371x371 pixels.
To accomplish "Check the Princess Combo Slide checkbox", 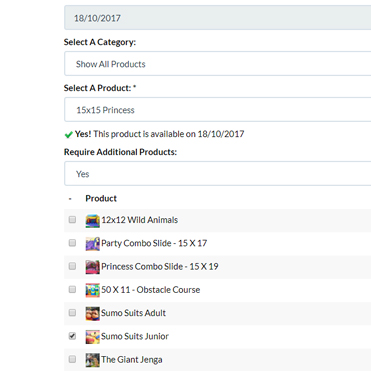I will tap(72, 266).
